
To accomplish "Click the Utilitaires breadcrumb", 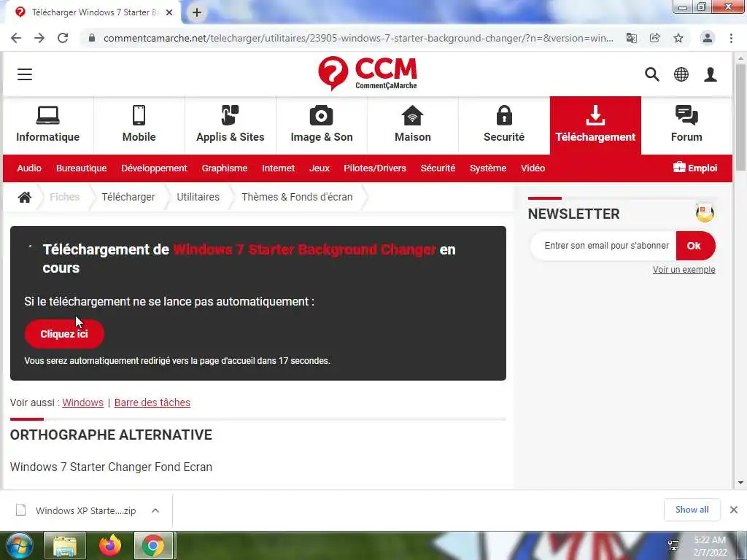I will [198, 197].
